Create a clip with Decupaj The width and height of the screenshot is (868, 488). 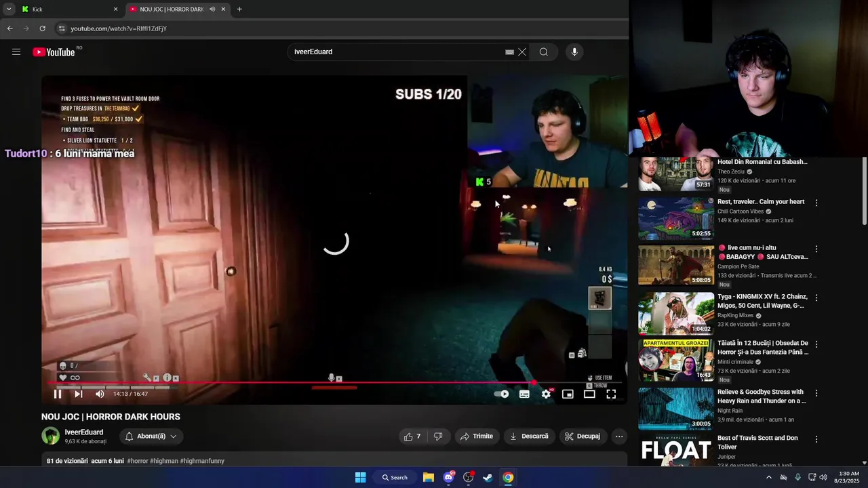click(583, 436)
